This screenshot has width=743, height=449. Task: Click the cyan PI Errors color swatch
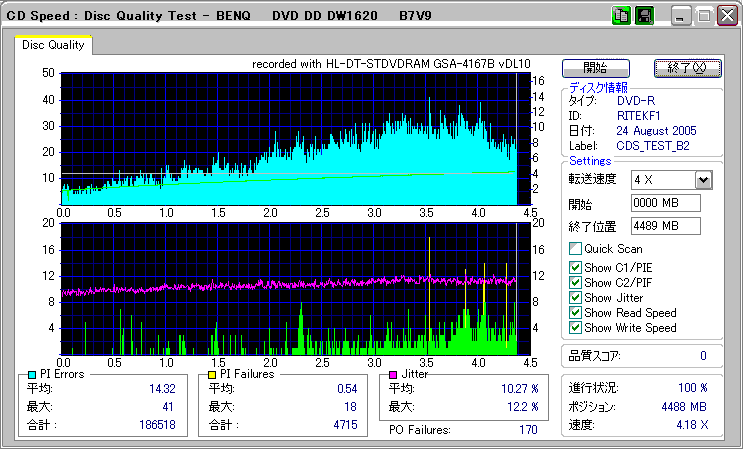click(x=32, y=374)
